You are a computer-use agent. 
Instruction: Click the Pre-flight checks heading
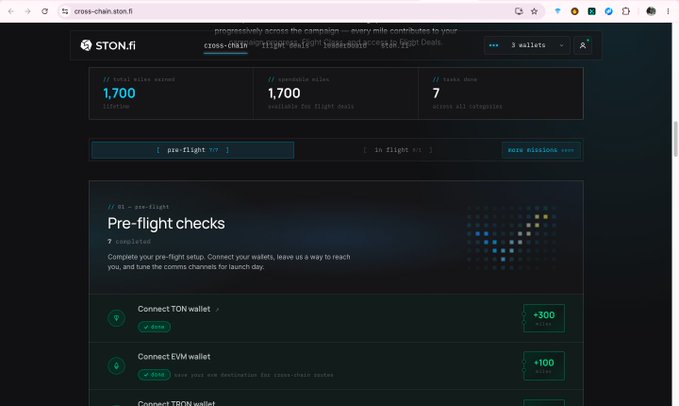[x=166, y=223]
